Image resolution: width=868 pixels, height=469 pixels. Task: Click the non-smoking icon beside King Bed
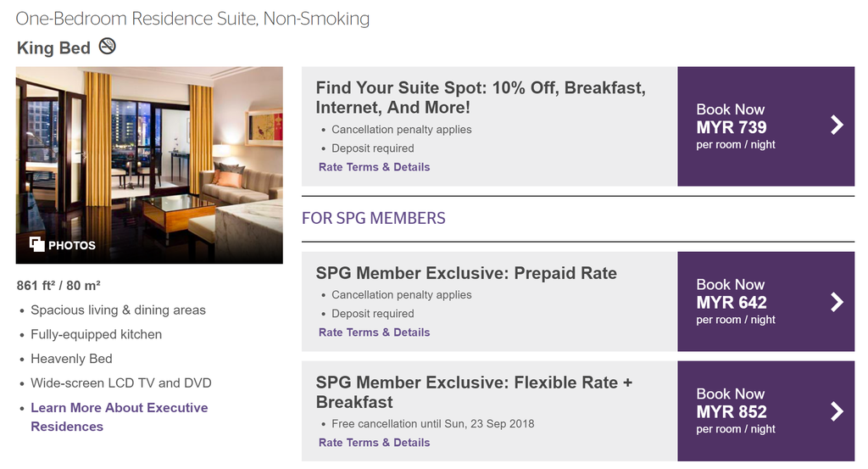click(x=108, y=47)
